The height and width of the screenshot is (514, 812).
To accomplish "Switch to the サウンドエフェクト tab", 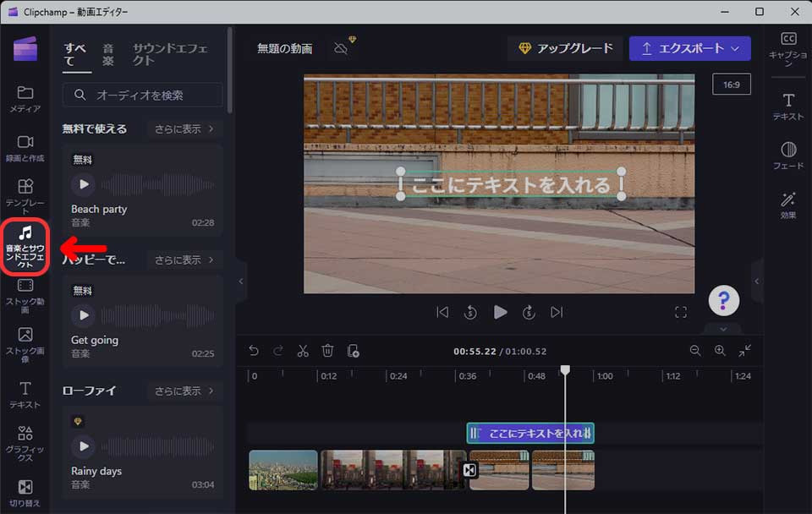I will [169, 54].
